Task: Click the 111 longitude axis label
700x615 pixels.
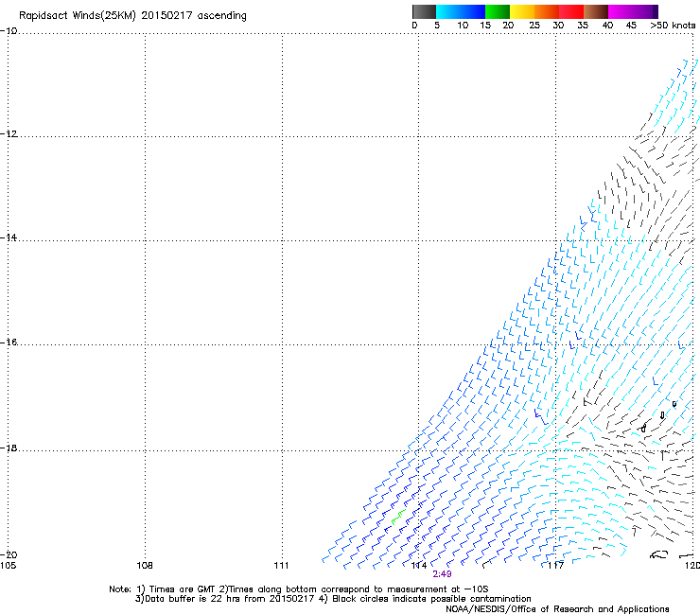Action: click(282, 566)
